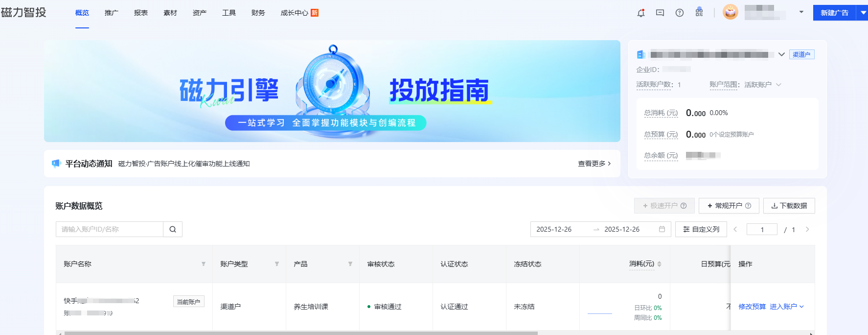Viewport: 868px width, 335px height.
Task: Click the 常规开户 help icon
Action: (748, 206)
